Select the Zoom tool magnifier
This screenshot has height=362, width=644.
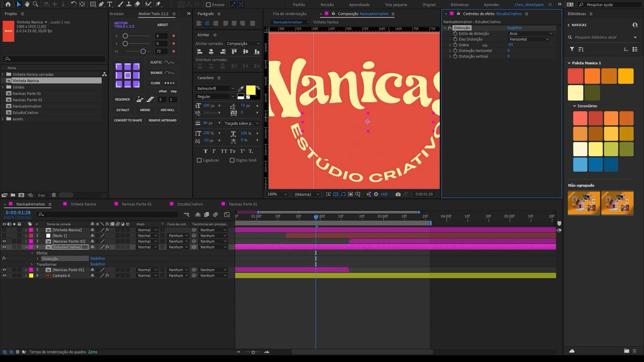pos(35,4)
